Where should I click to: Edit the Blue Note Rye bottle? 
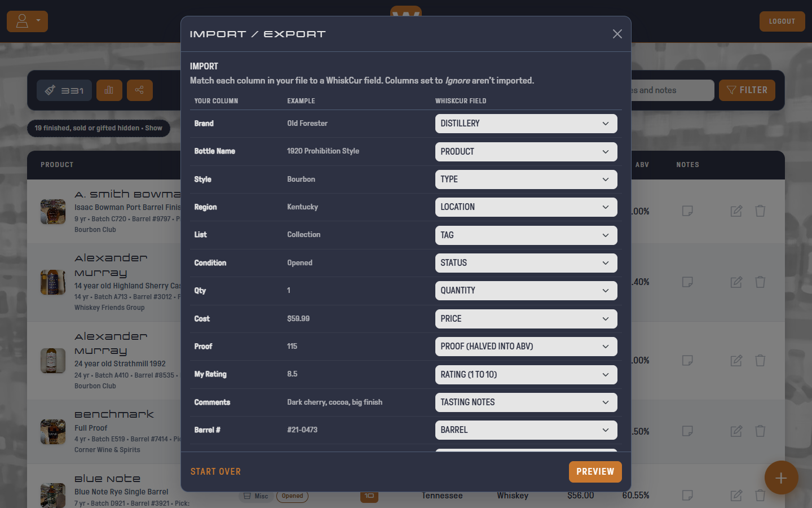(x=736, y=495)
